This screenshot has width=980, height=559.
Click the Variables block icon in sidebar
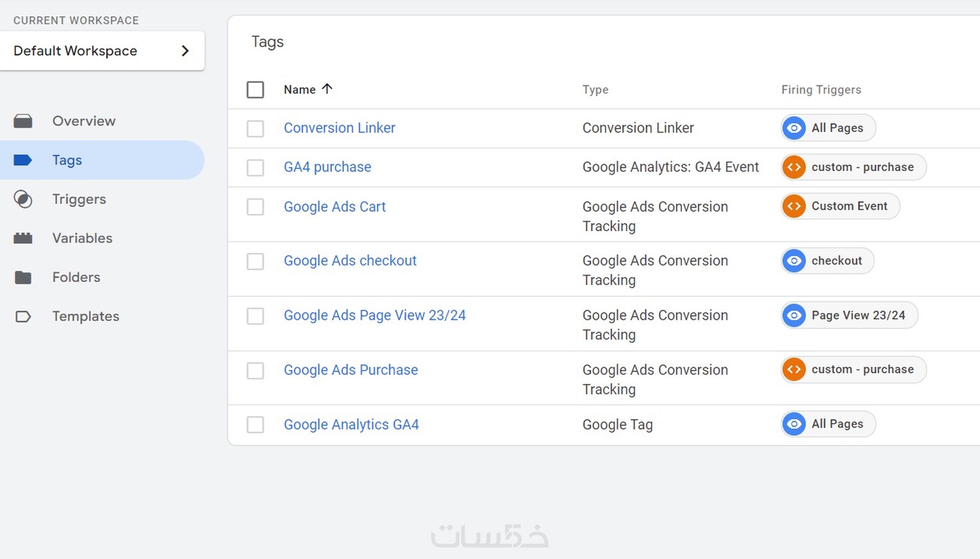(x=23, y=238)
